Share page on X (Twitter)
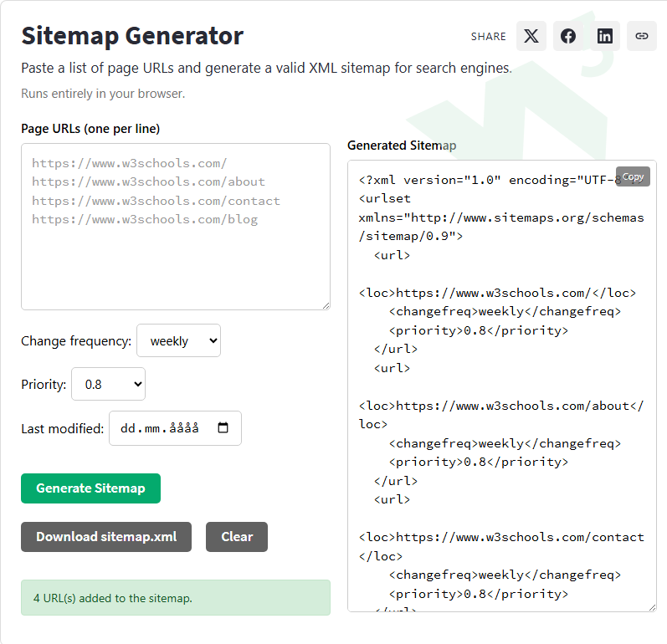Image resolution: width=667 pixels, height=644 pixels. [x=531, y=36]
